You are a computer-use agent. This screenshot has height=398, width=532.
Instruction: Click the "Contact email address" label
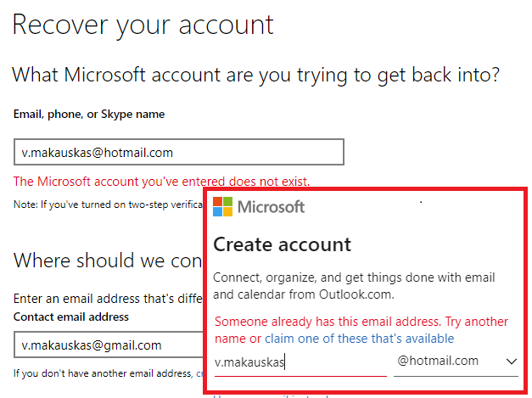71,317
